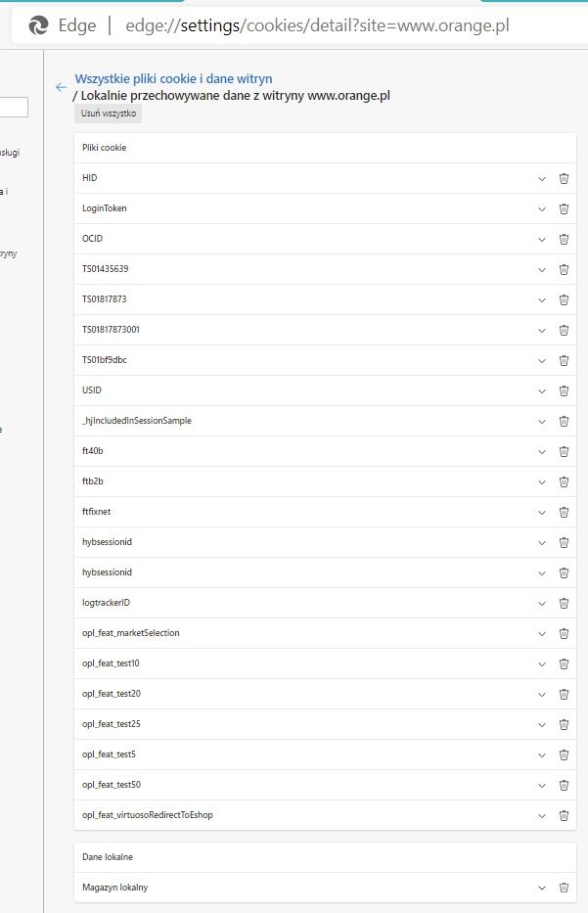Delete the HID cookie with trash icon

point(564,178)
